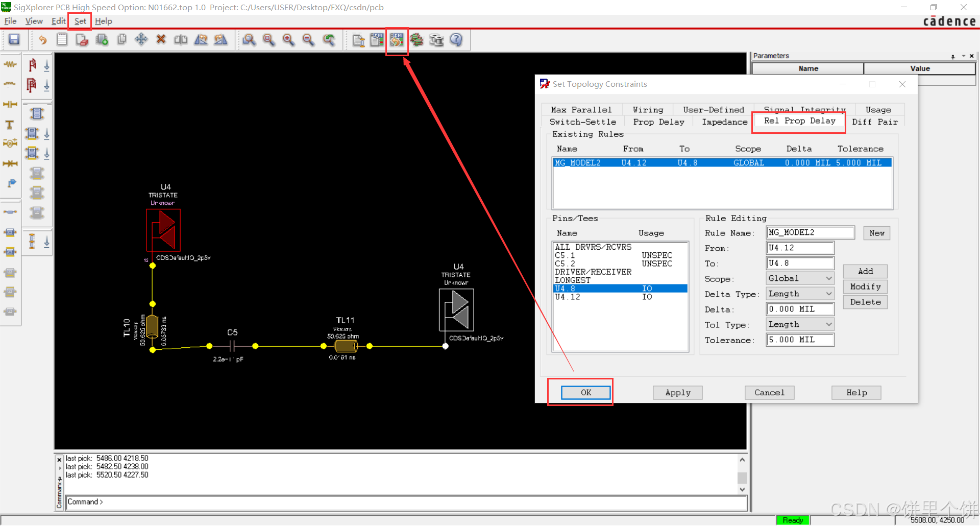The height and width of the screenshot is (526, 980).
Task: Click the From field containing U4.12
Action: point(800,248)
